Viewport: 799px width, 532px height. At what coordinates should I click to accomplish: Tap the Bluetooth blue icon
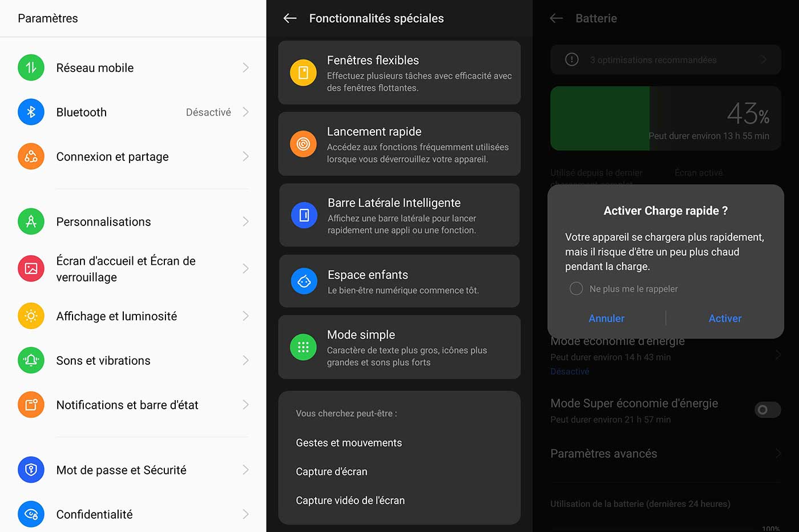31,112
